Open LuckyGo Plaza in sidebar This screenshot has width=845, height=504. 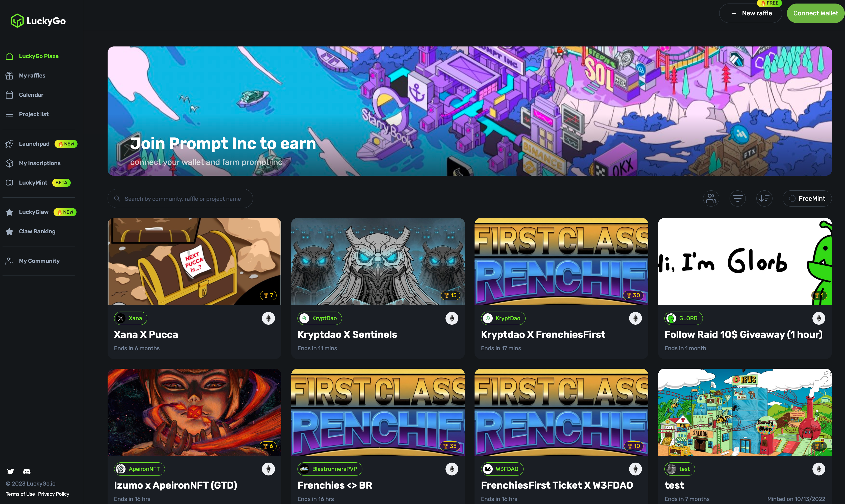click(x=39, y=56)
